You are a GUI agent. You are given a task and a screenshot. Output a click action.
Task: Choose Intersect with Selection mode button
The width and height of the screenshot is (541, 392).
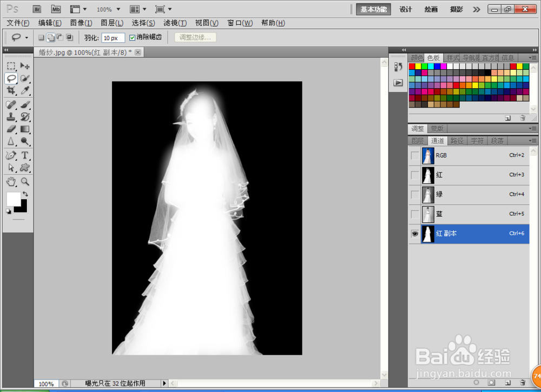coord(69,37)
